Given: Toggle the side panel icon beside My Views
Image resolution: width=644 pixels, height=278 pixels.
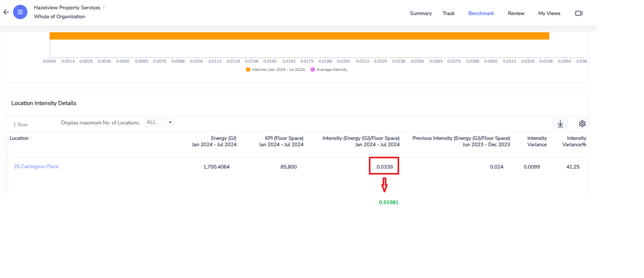Looking at the screenshot, I should point(579,13).
